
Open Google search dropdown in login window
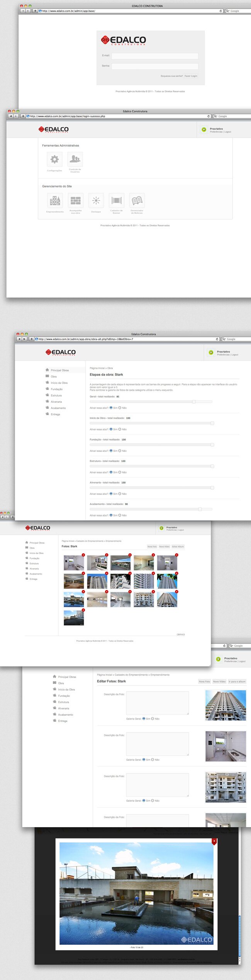pyautogui.click(x=227, y=11)
